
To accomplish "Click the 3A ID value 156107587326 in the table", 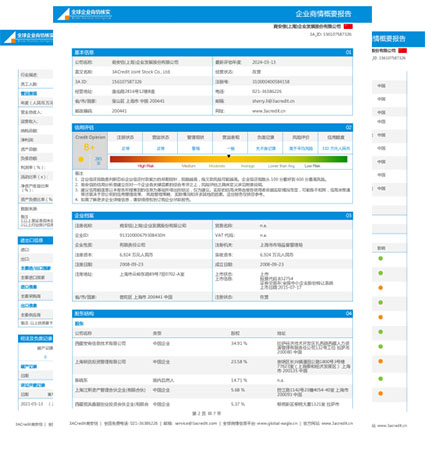I will pos(127,82).
